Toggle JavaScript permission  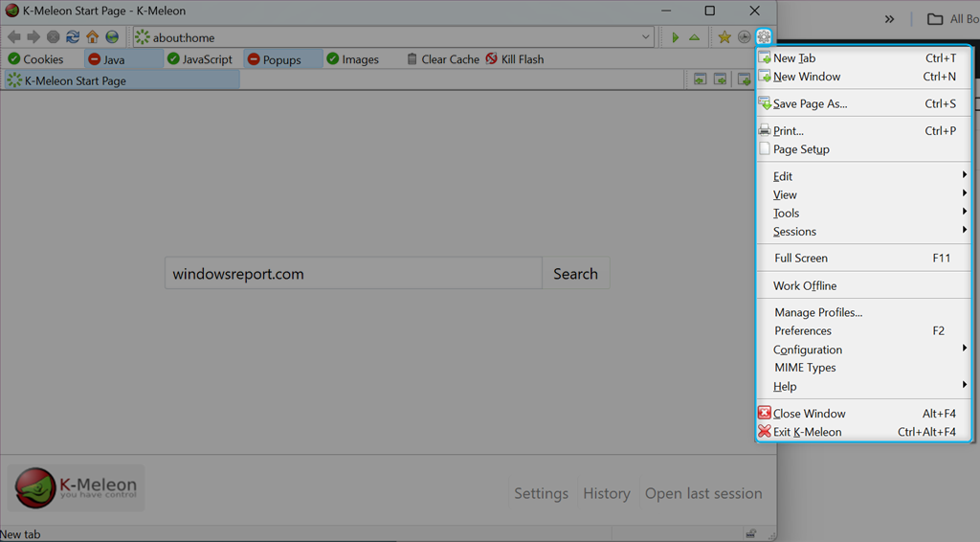200,59
